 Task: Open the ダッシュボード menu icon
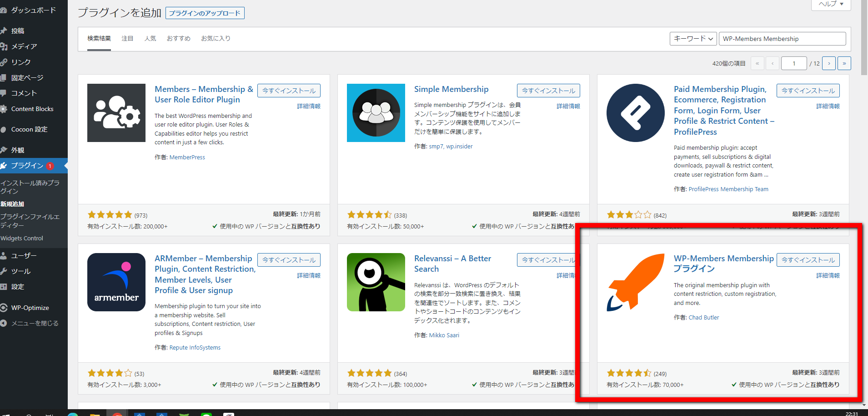click(3, 10)
